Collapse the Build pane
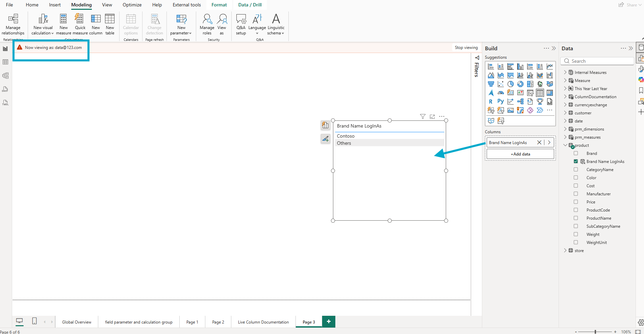 coord(554,48)
